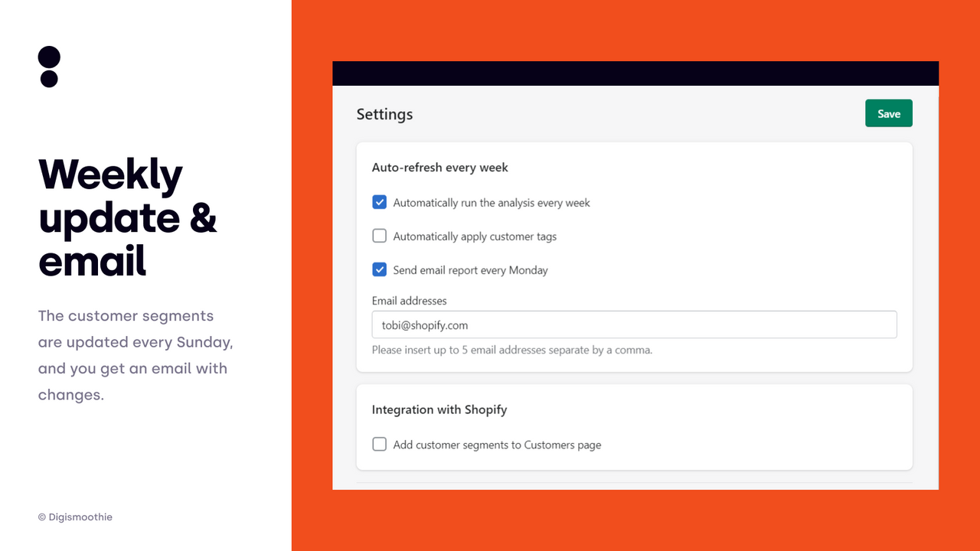The width and height of the screenshot is (980, 551).
Task: Click the helper text about 5 email addresses
Action: tap(512, 350)
